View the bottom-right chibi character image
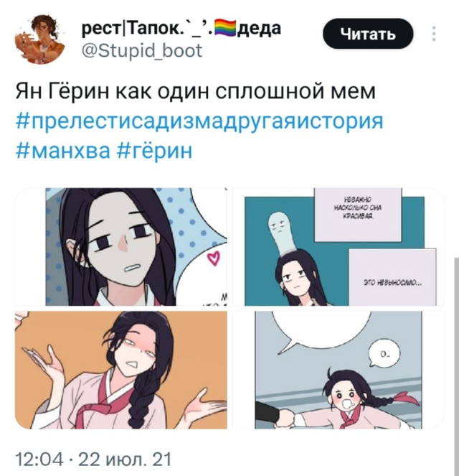 coord(338,370)
